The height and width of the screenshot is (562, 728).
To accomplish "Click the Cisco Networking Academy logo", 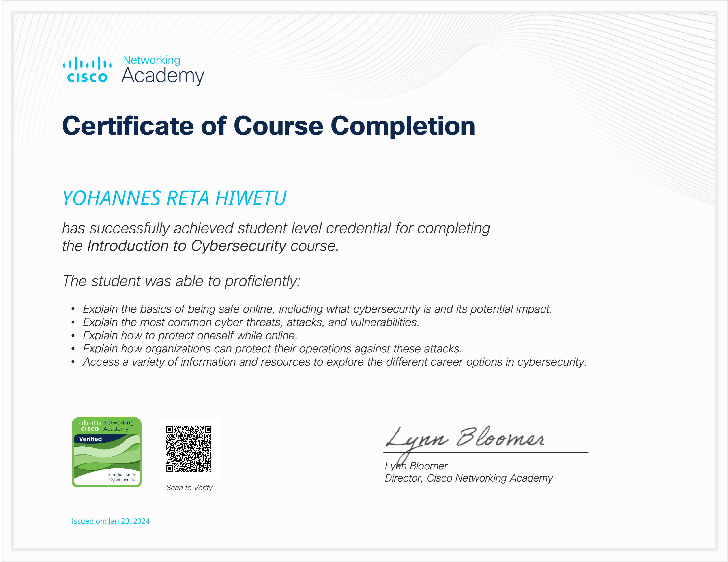I will [133, 70].
